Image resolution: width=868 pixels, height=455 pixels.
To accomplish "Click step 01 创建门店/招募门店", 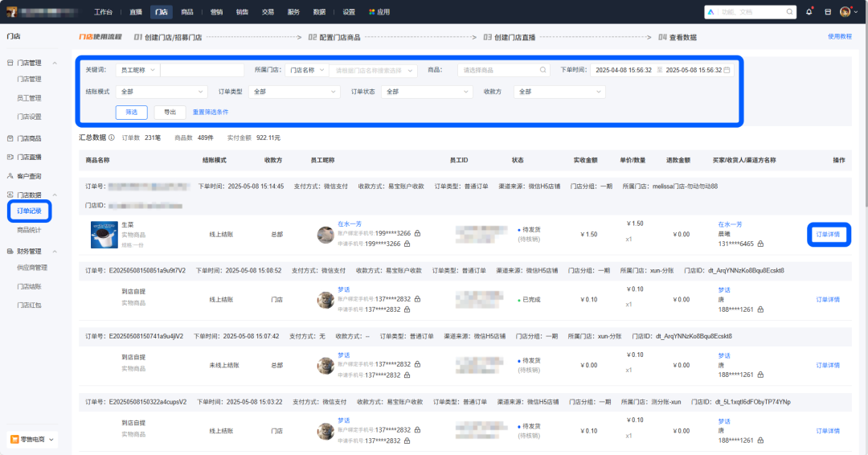I will point(168,37).
